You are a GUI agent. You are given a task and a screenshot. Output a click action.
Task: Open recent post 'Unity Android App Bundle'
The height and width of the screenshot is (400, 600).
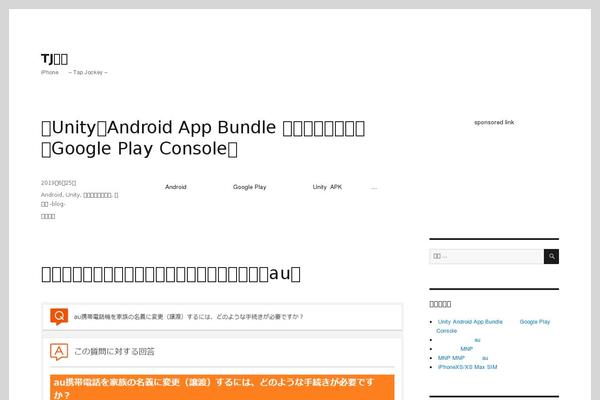pos(494,326)
